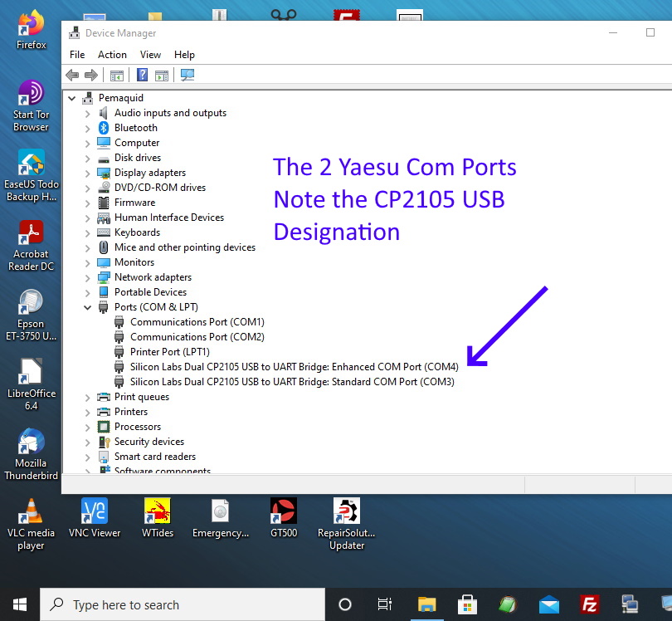The height and width of the screenshot is (621, 672).
Task: Open FileZilla from the taskbar
Action: pos(590,604)
